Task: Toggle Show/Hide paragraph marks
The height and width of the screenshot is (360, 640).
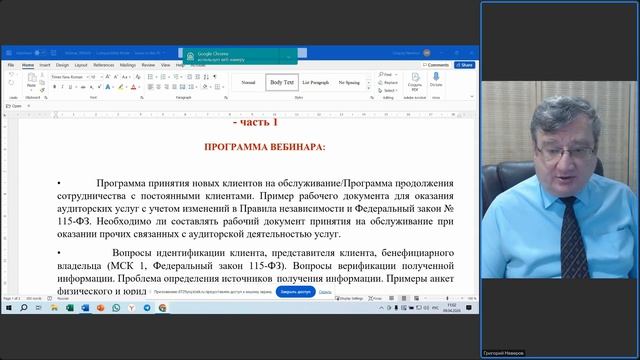Action: coord(215,77)
